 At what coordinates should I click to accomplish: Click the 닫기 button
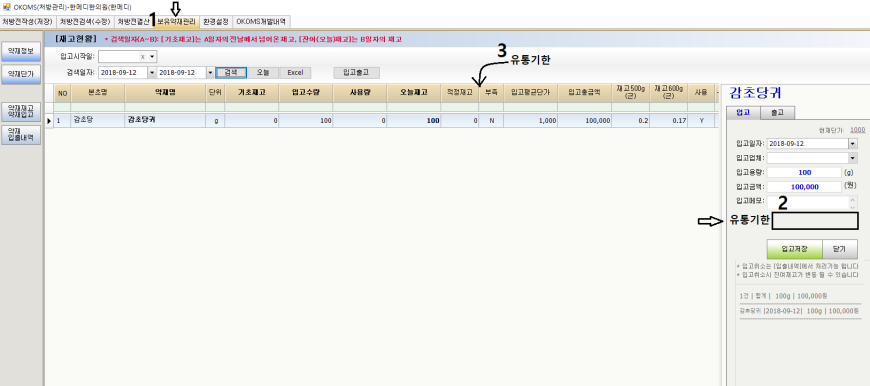coord(839,249)
